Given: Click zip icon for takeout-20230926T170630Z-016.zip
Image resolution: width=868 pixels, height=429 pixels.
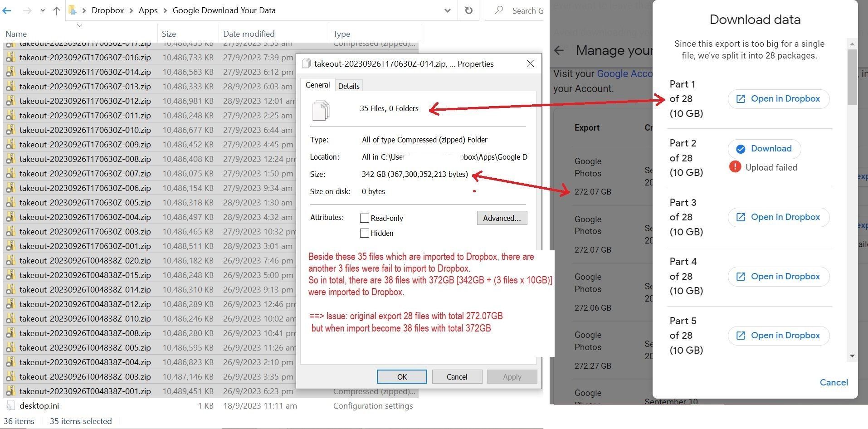Looking at the screenshot, I should tap(10, 58).
